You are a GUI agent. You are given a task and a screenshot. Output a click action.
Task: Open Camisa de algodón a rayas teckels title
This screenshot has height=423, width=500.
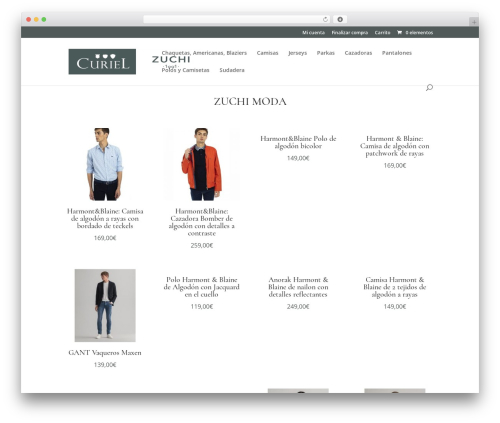click(105, 219)
